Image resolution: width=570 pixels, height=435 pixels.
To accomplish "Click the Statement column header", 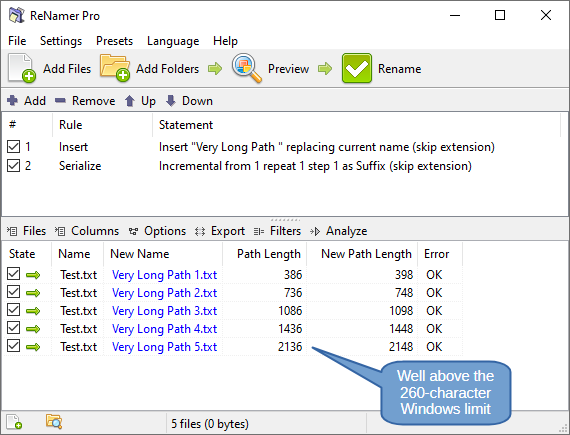I will click(356, 125).
